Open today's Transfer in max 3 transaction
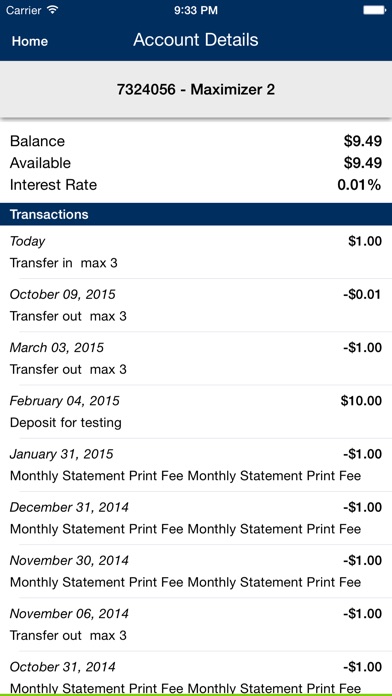The width and height of the screenshot is (392, 696). 196,252
